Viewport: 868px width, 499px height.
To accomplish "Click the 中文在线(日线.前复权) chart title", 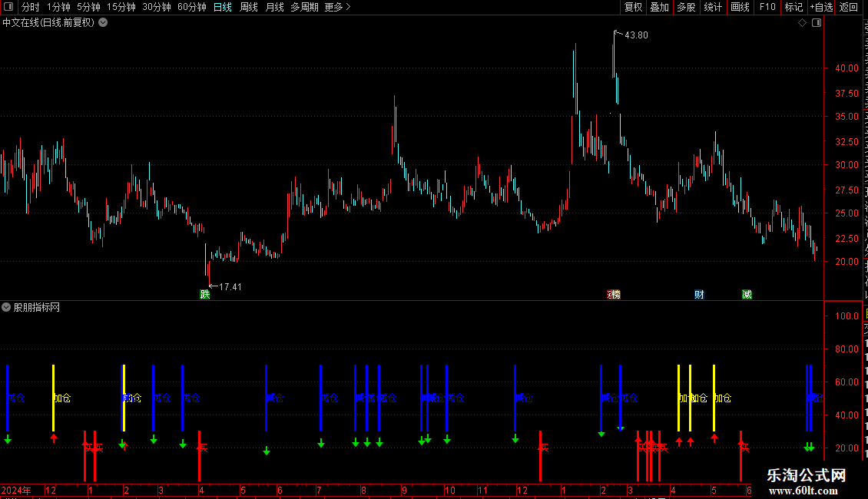I will pos(48,23).
